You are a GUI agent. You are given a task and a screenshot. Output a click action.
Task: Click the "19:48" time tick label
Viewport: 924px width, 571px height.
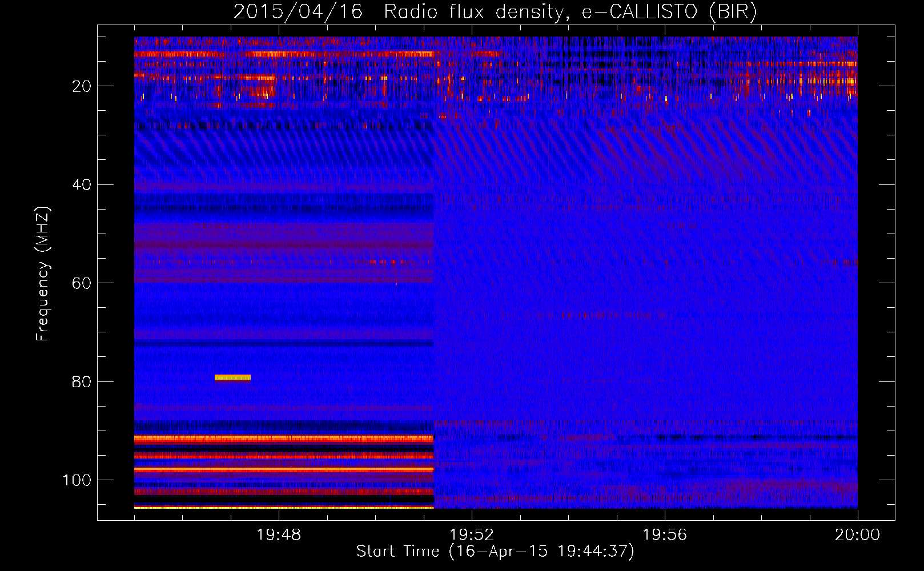pos(279,535)
